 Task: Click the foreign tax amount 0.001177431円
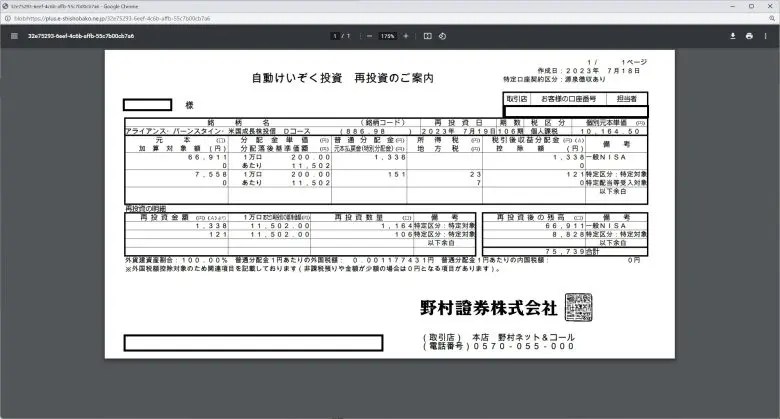pos(393,260)
